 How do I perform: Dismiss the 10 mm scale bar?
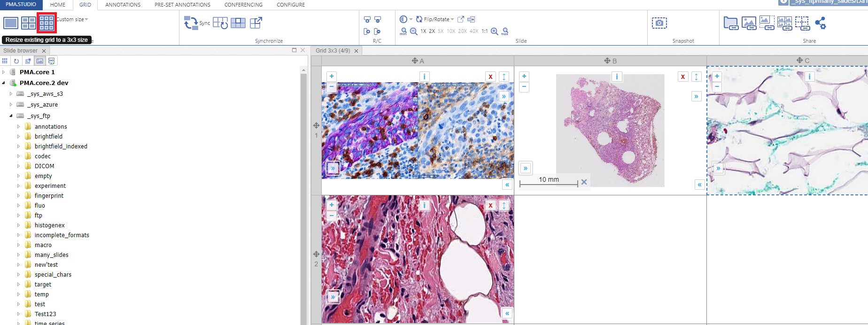[x=584, y=182]
